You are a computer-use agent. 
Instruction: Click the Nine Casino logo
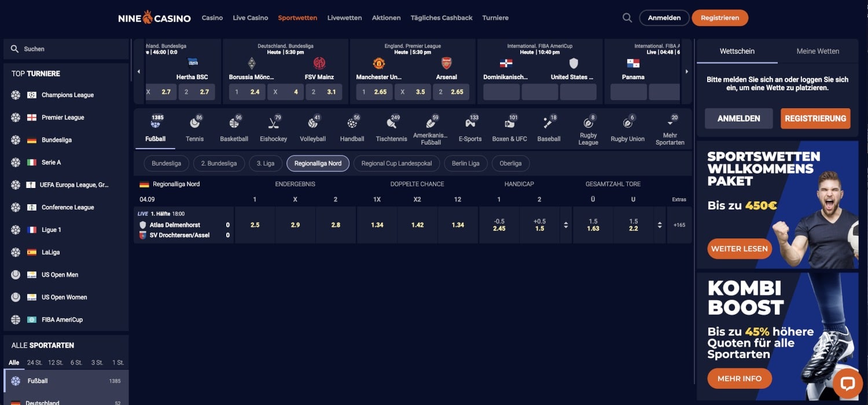click(155, 18)
